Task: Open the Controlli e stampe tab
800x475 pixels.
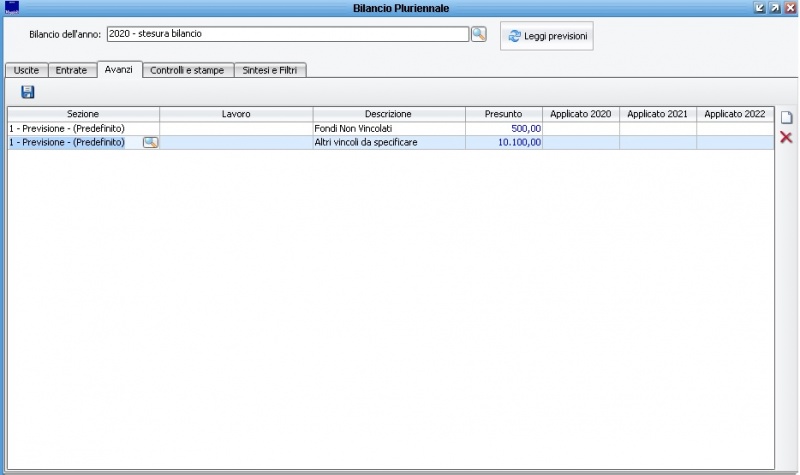Action: pos(187,70)
